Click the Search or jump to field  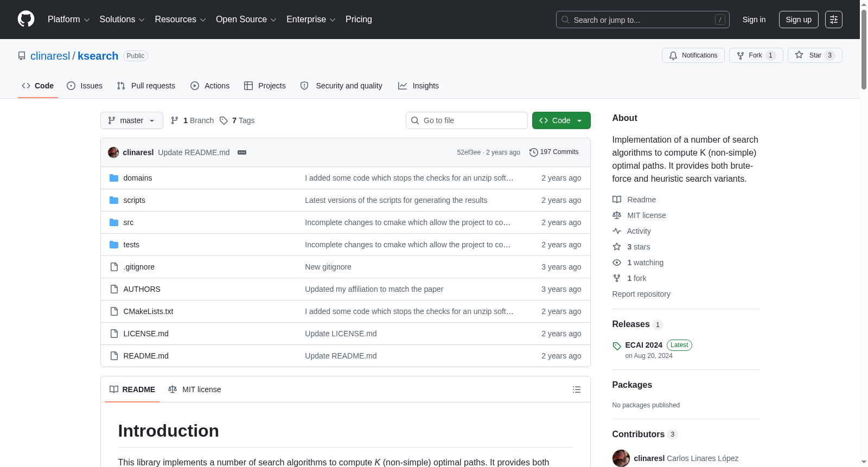click(643, 20)
